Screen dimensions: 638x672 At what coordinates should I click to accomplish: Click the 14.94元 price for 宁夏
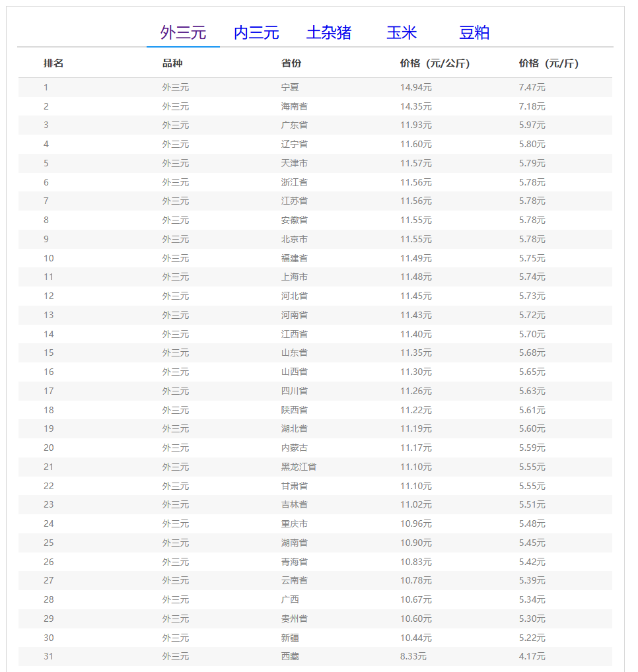point(415,87)
